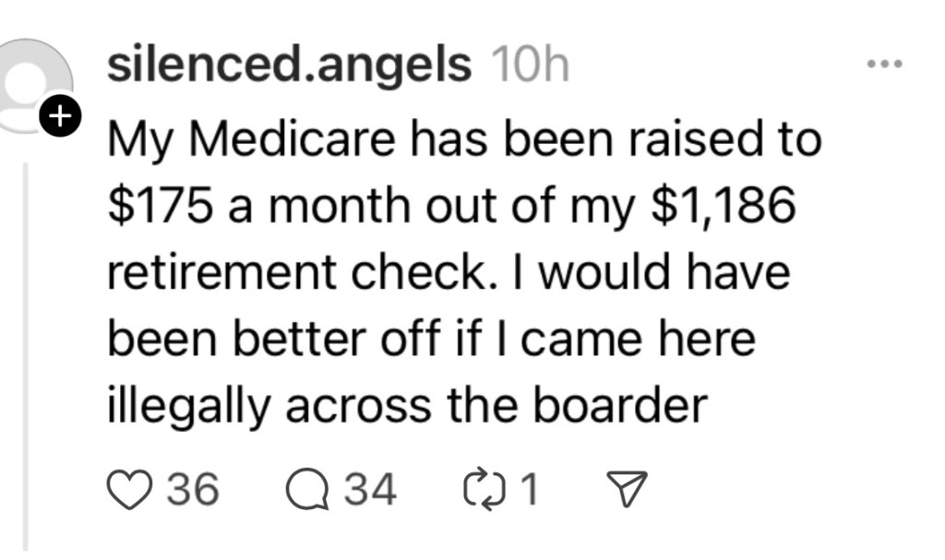This screenshot has height=560, width=945.
Task: Click the 36 likes count
Action: pyautogui.click(x=193, y=490)
